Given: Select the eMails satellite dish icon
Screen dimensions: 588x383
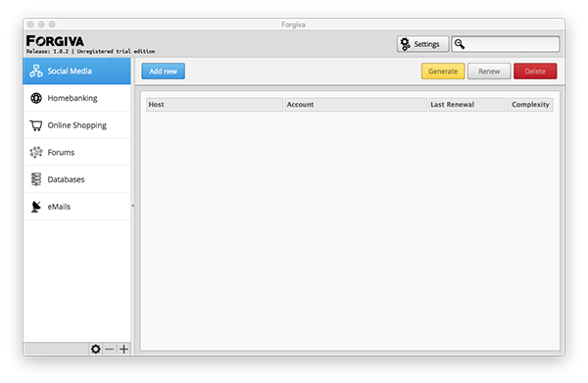Looking at the screenshot, I should [x=36, y=207].
